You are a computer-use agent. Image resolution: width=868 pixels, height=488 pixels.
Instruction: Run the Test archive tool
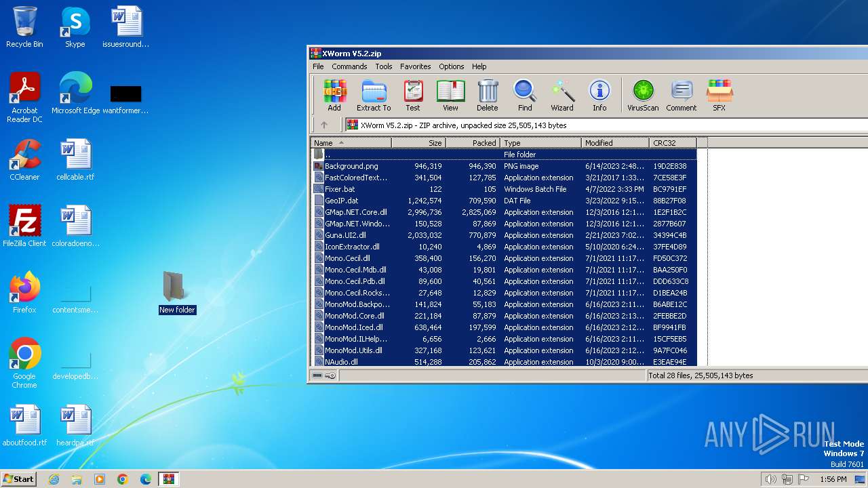[x=413, y=95]
